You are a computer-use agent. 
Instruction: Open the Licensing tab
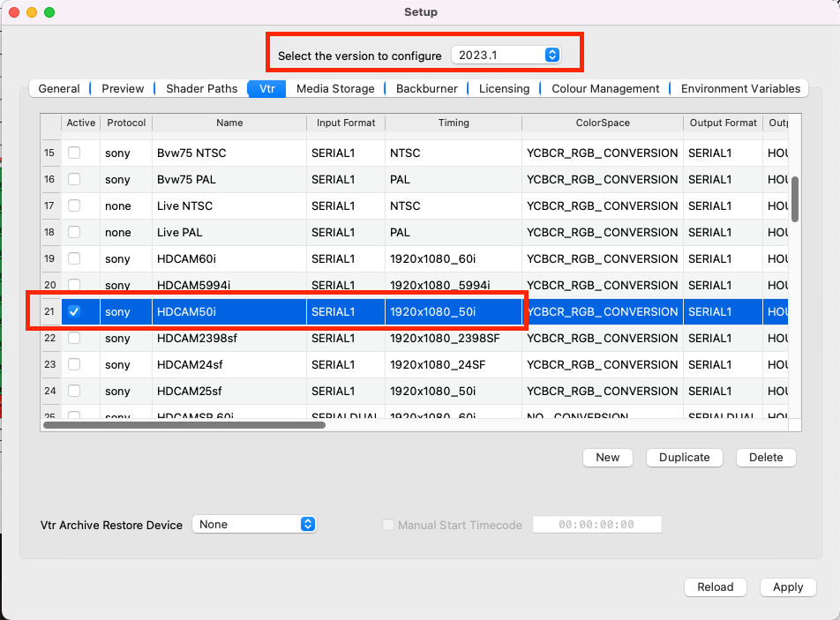tap(504, 89)
